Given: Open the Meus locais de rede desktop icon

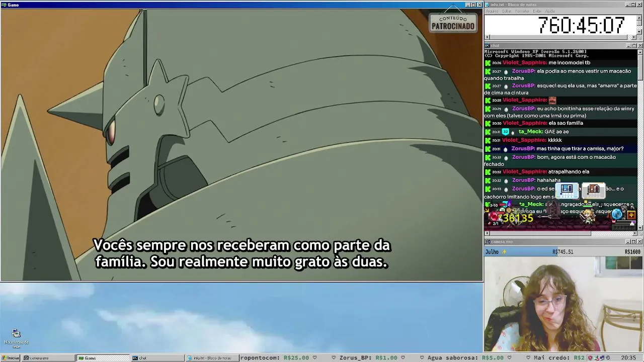Looking at the screenshot, I should coord(16,339).
